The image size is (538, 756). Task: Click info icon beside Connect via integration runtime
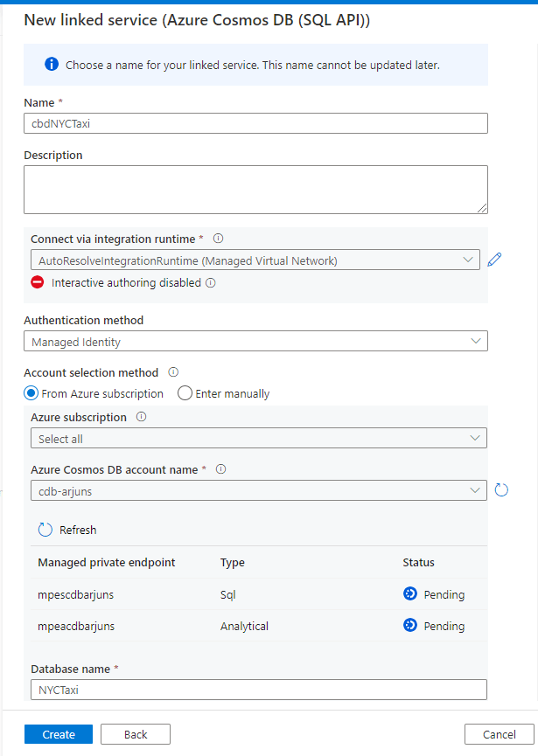click(x=219, y=239)
